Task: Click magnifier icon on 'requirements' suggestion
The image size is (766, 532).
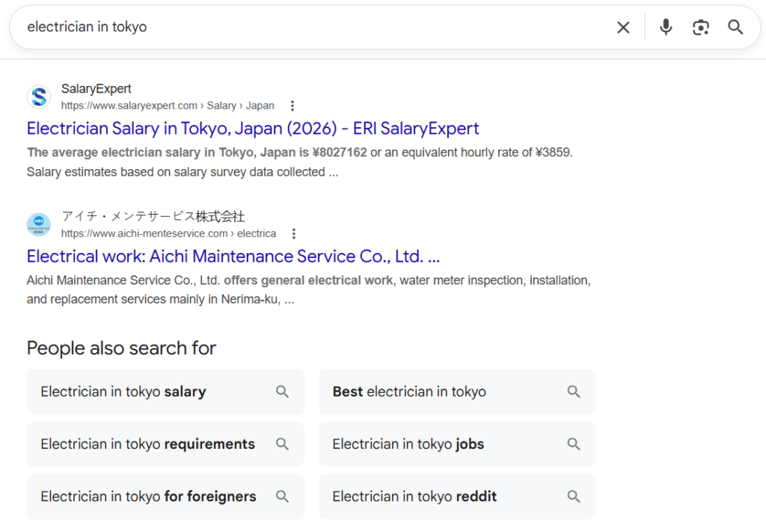Action: pos(282,444)
